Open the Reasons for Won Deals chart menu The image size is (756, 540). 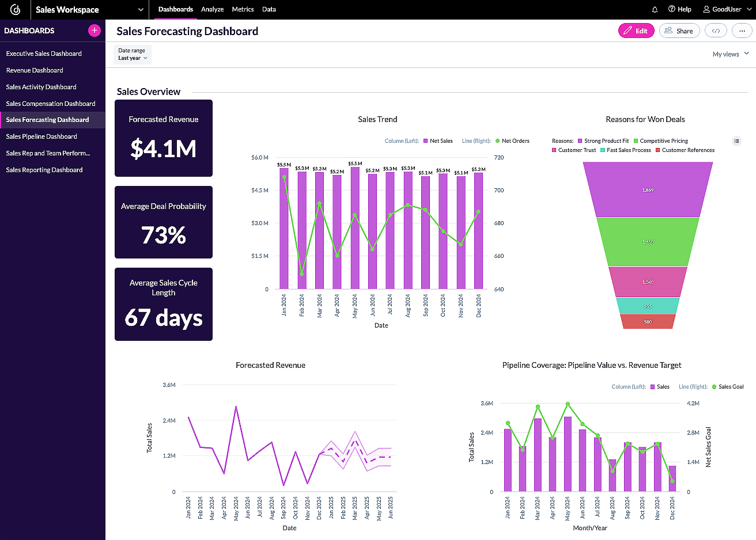click(x=736, y=140)
